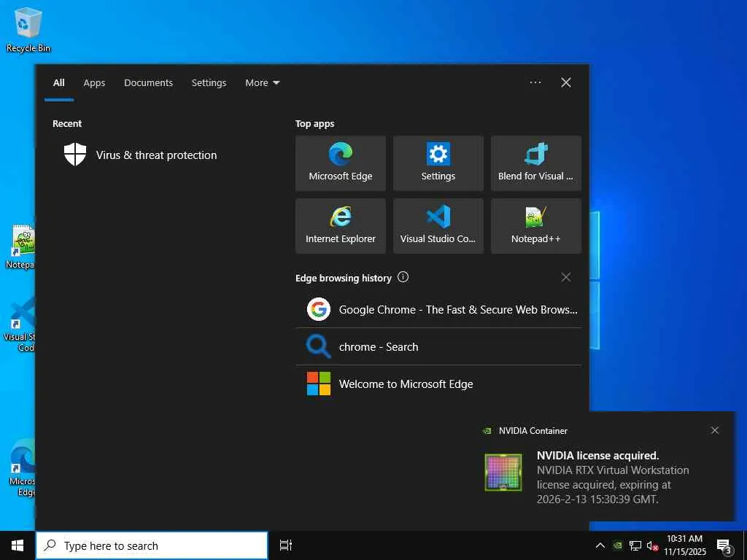Switch to the Settings filter tab
This screenshot has width=747, height=560.
coord(209,83)
